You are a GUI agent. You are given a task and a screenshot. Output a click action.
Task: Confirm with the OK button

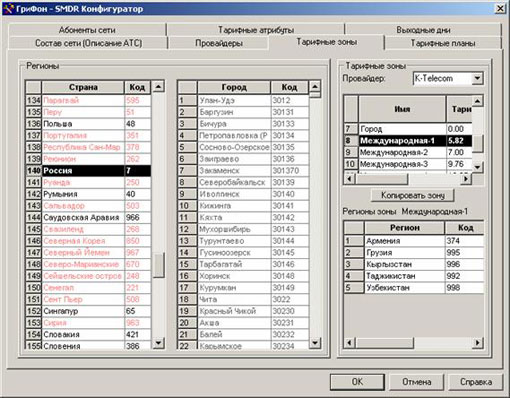(x=357, y=382)
